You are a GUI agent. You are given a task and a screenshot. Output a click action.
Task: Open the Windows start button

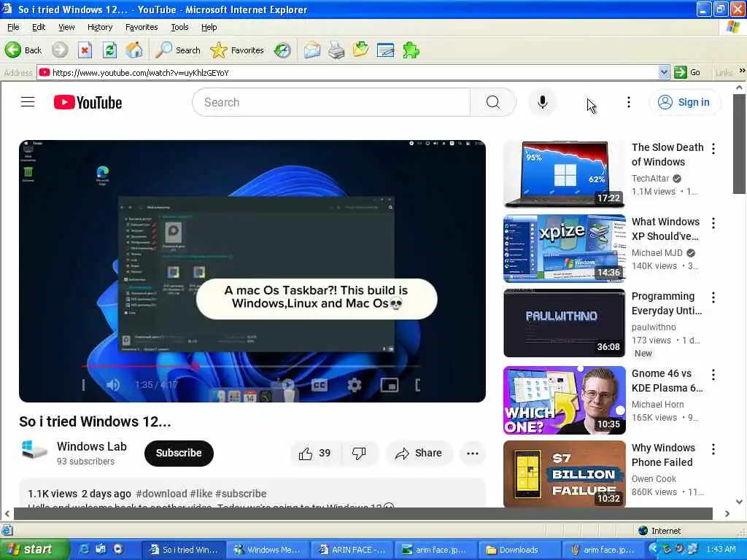tap(34, 550)
